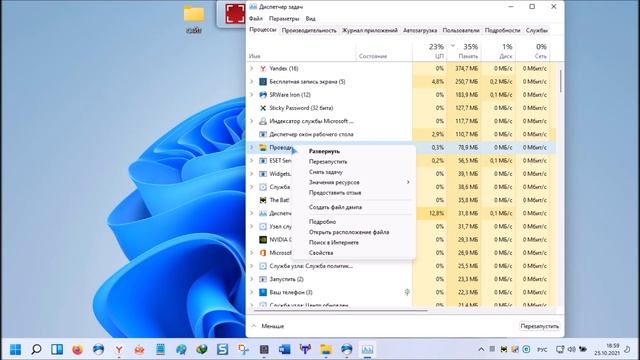Click The Bat! process icon
This screenshot has height=360, width=640.
tap(263, 200)
